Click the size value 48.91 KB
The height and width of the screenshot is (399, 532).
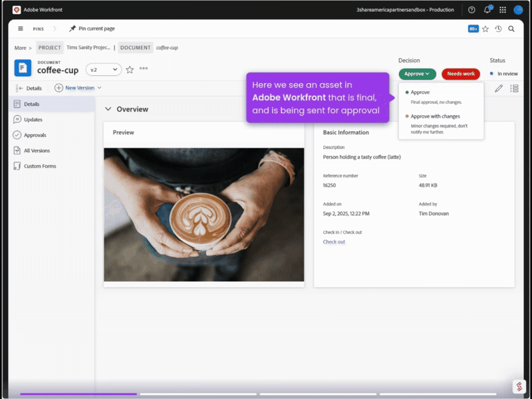[x=428, y=186]
